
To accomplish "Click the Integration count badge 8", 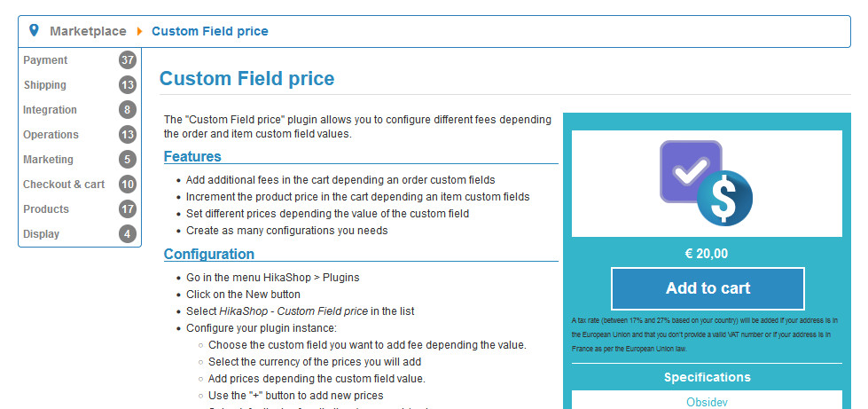I will [128, 110].
